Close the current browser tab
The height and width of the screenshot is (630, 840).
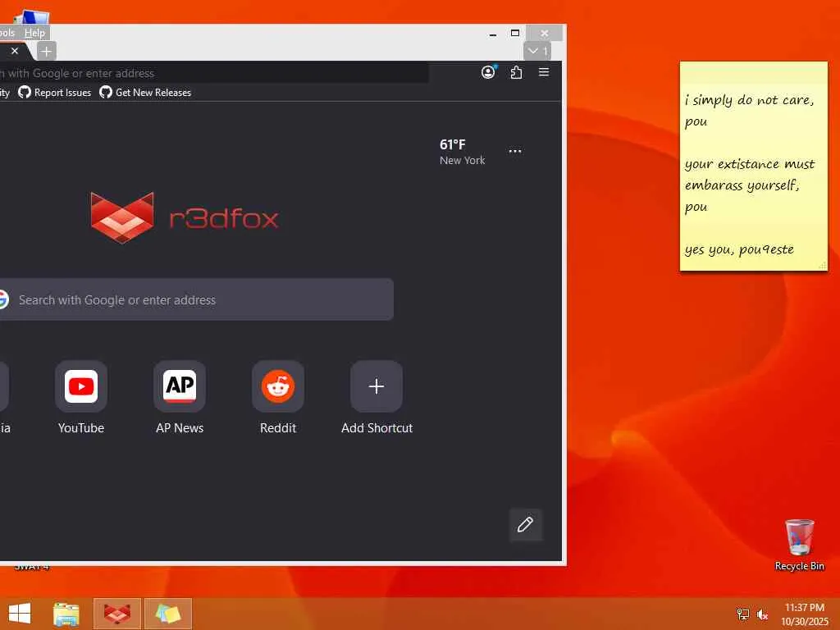coord(15,51)
